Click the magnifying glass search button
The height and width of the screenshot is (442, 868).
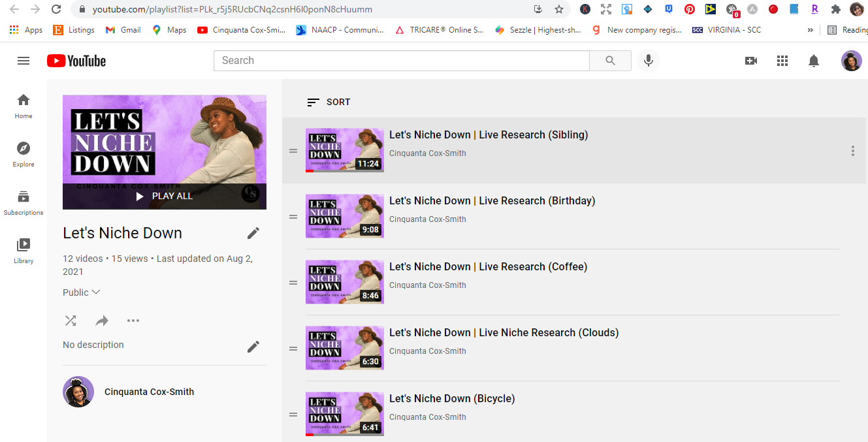tap(610, 61)
